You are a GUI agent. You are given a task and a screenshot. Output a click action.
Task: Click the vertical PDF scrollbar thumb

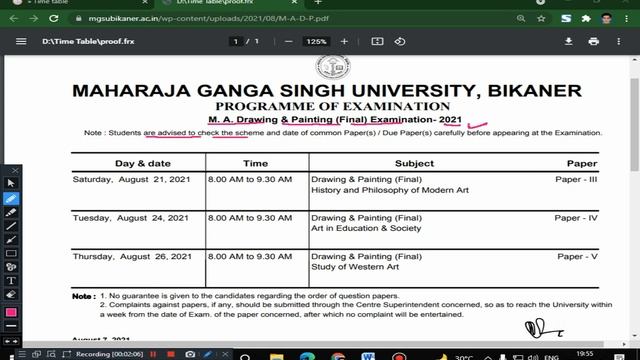[635, 124]
